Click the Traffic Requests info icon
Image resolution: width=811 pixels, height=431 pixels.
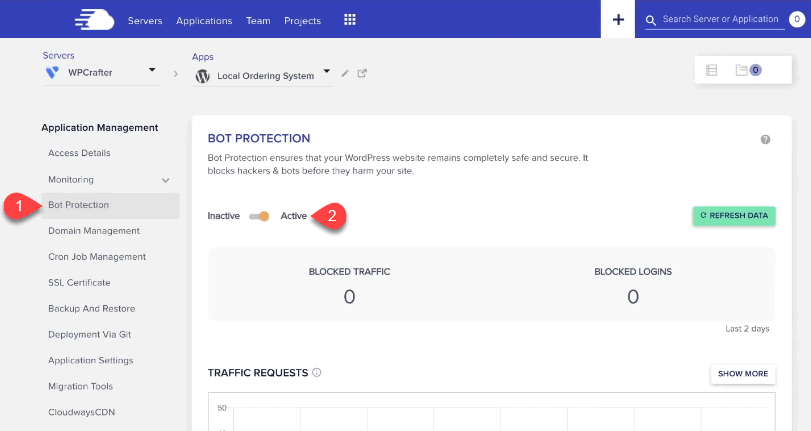tap(317, 372)
